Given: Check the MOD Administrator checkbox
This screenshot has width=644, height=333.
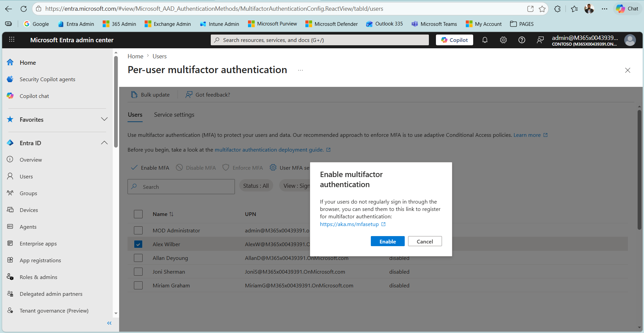Looking at the screenshot, I should coord(138,230).
